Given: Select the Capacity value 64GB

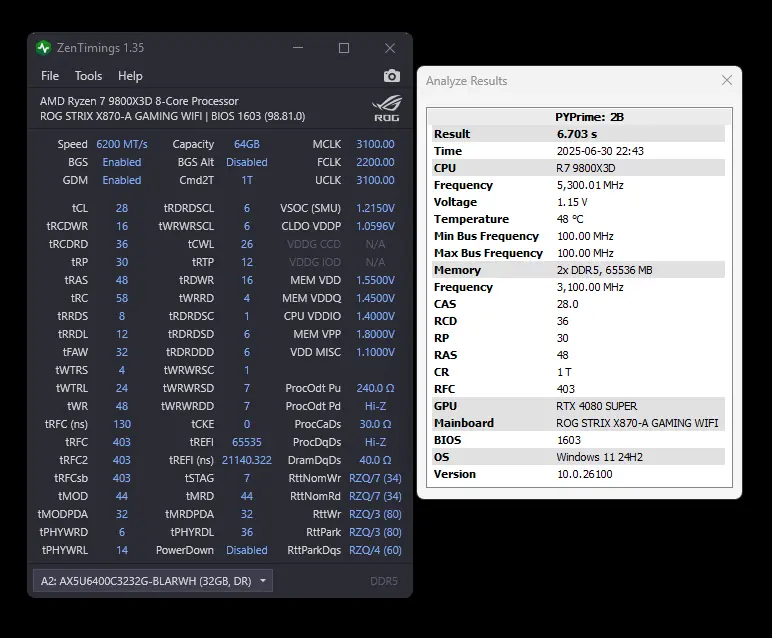Looking at the screenshot, I should [x=247, y=144].
